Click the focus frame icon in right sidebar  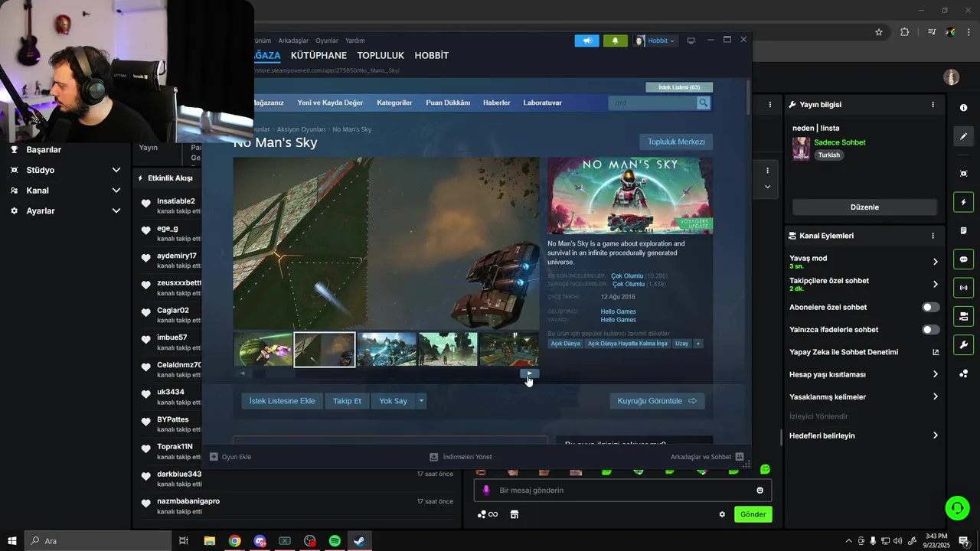point(964,174)
